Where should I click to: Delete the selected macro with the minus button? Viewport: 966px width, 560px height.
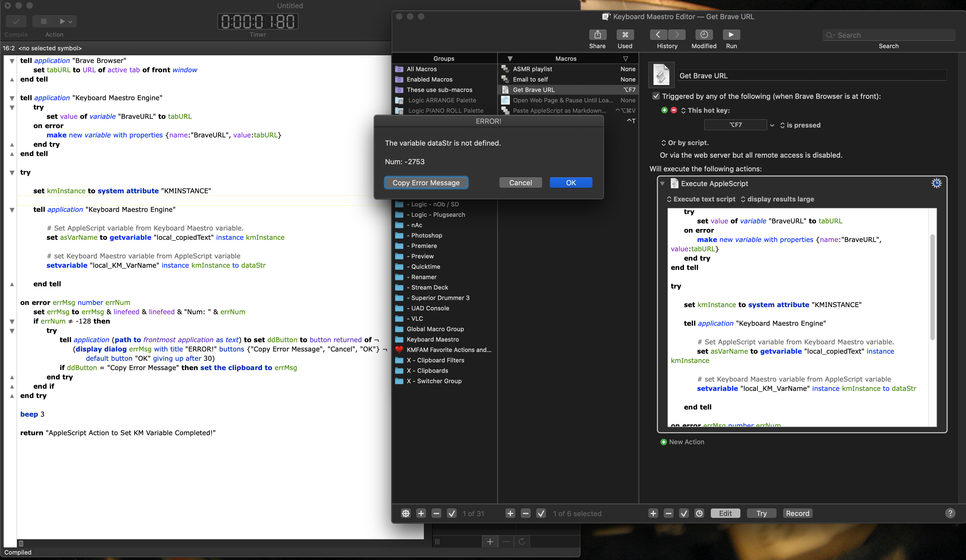525,513
